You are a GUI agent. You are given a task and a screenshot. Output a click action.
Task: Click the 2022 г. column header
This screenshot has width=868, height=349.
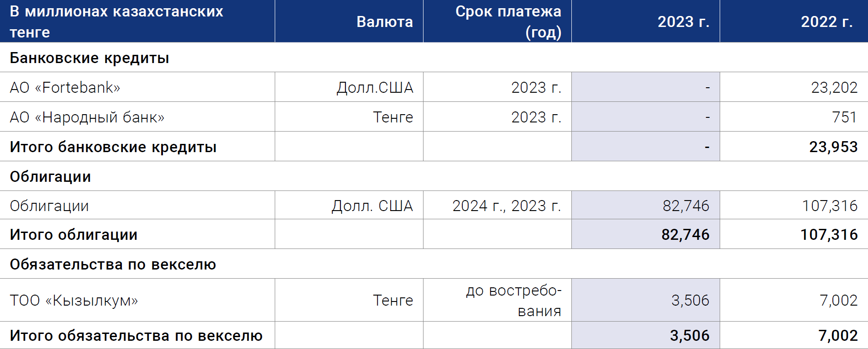point(826,21)
